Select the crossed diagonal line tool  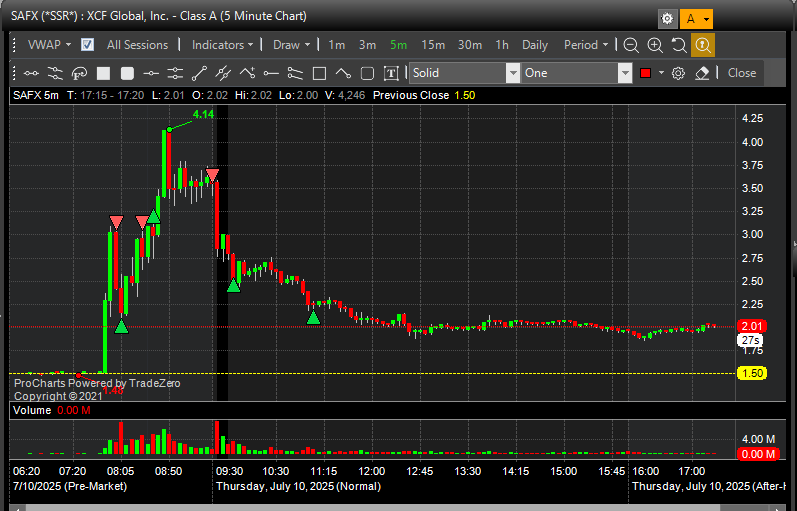(223, 73)
